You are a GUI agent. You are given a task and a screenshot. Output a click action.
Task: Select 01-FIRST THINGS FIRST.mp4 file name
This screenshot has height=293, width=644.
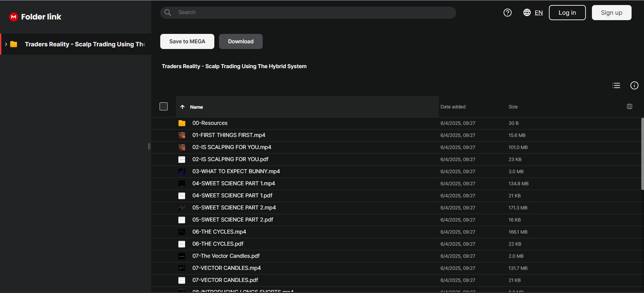click(x=229, y=135)
